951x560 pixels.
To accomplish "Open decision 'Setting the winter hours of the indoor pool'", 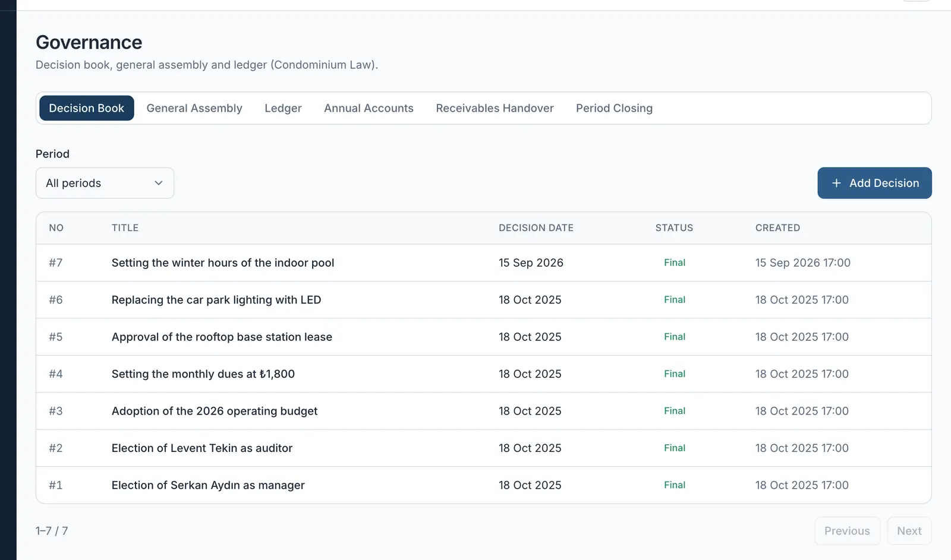I will coord(223,262).
